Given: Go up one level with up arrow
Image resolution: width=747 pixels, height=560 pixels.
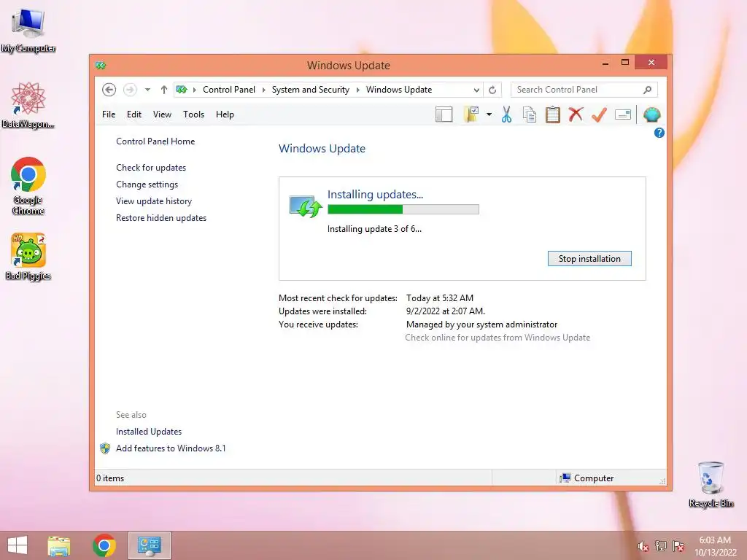Looking at the screenshot, I should [164, 90].
